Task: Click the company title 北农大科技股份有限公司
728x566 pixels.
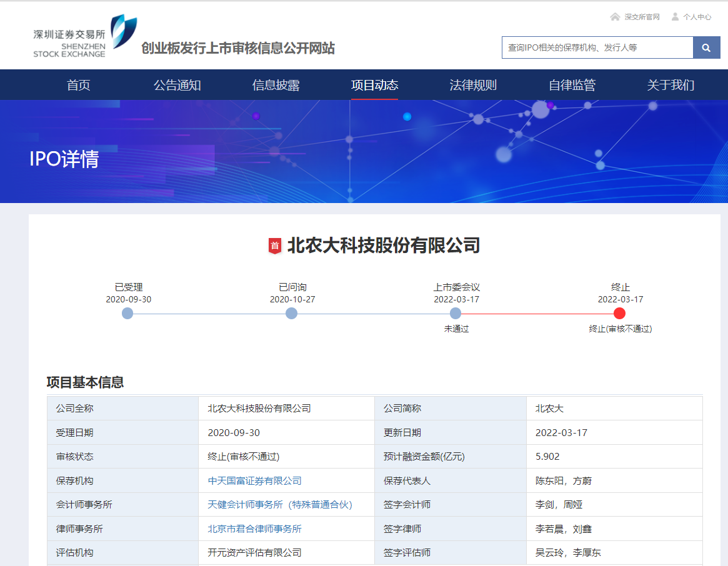Action: coord(384,246)
